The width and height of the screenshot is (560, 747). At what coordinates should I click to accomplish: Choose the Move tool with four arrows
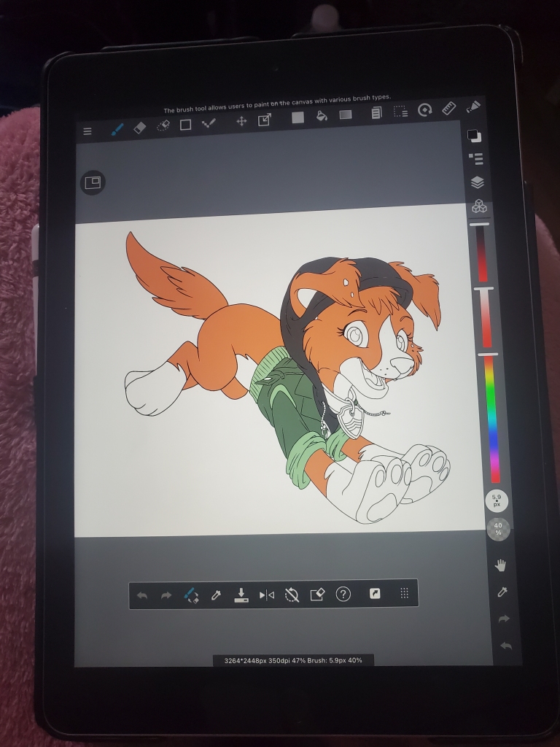(x=241, y=121)
